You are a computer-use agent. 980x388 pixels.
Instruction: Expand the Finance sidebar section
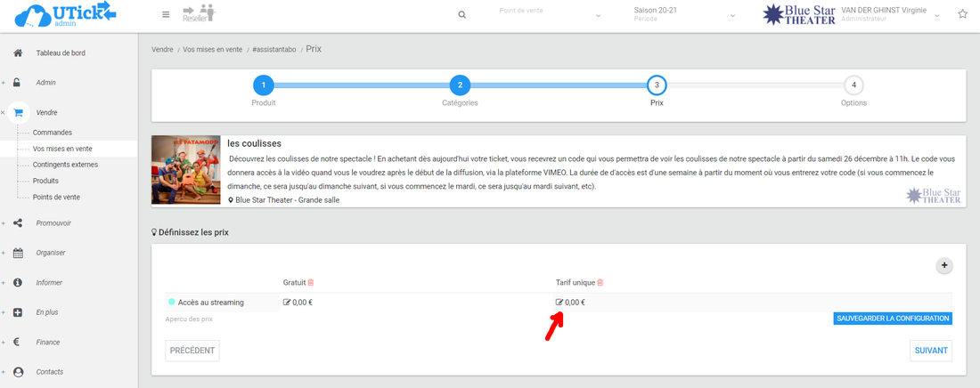(x=50, y=341)
